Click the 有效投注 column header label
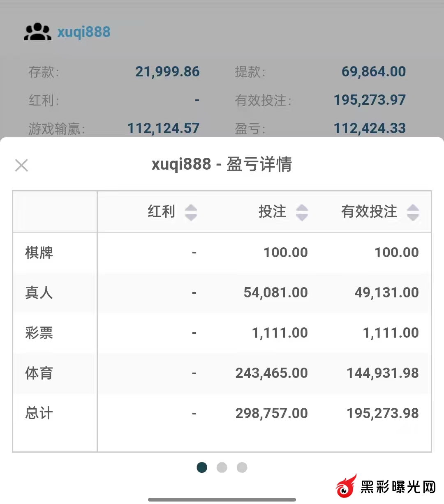Screen dimensions: 444x504 [369, 212]
